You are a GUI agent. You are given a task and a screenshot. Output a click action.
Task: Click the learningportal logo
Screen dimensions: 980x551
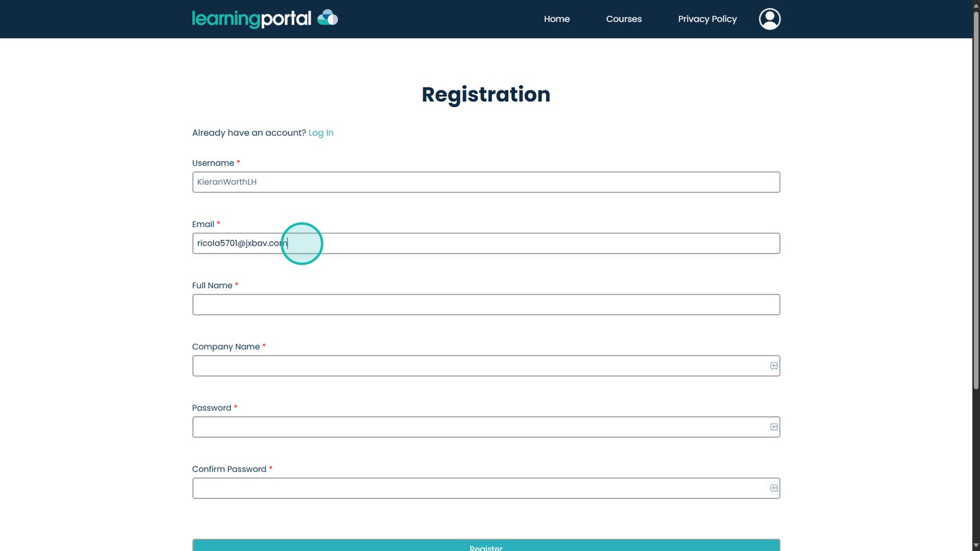point(265,19)
